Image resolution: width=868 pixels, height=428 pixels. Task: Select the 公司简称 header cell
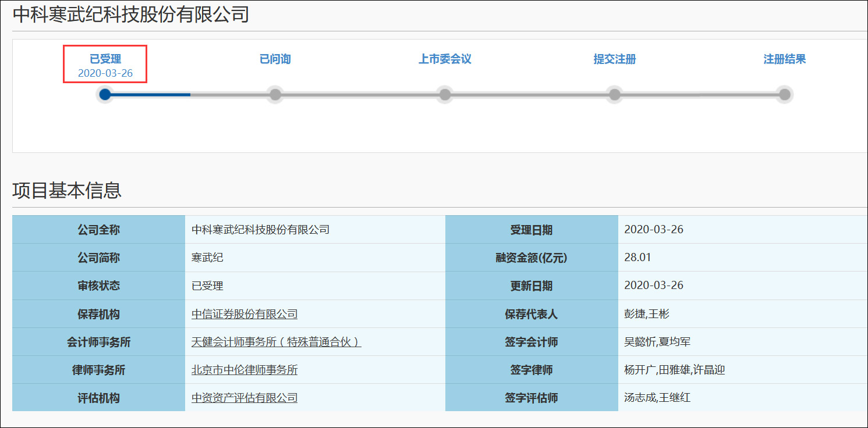tap(98, 258)
